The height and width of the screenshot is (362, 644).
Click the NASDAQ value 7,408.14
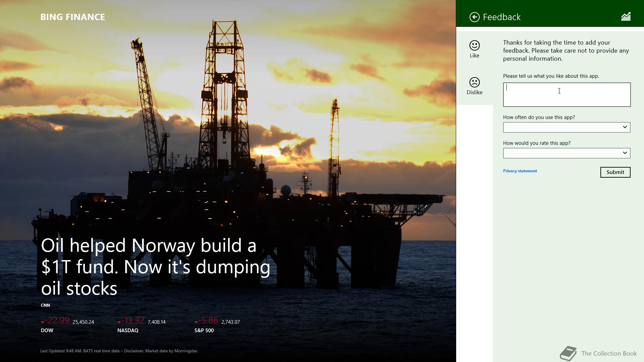(x=156, y=322)
